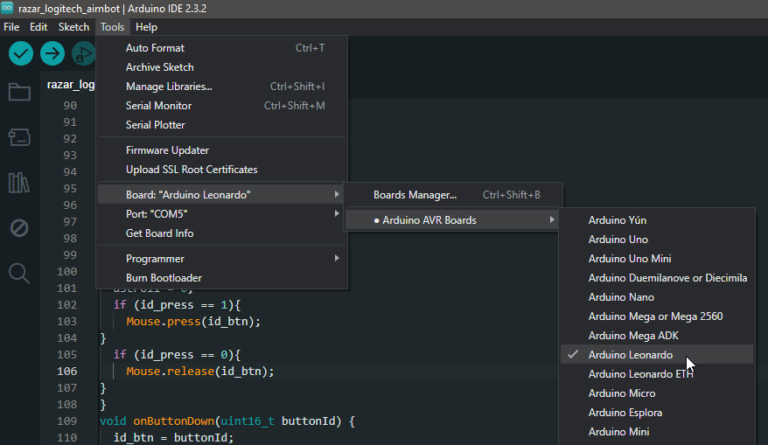
Task: Select the checked Arduino Leonardo board
Action: (x=656, y=354)
